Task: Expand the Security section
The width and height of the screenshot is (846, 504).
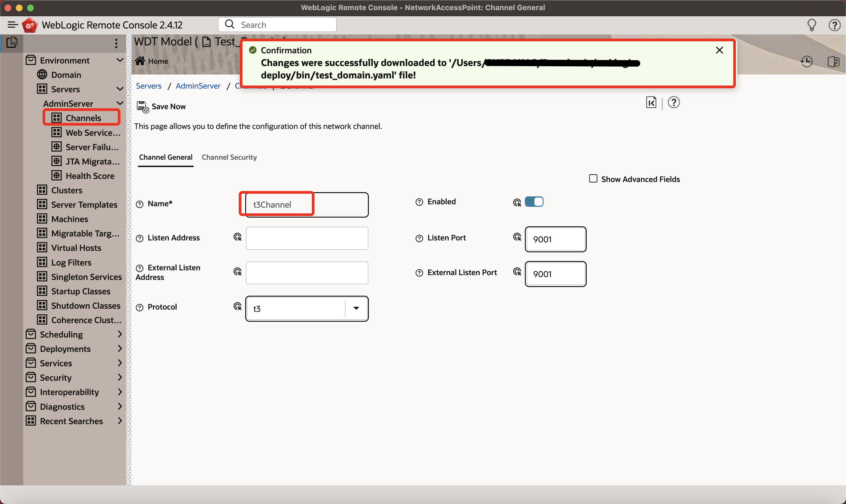Action: pyautogui.click(x=120, y=377)
